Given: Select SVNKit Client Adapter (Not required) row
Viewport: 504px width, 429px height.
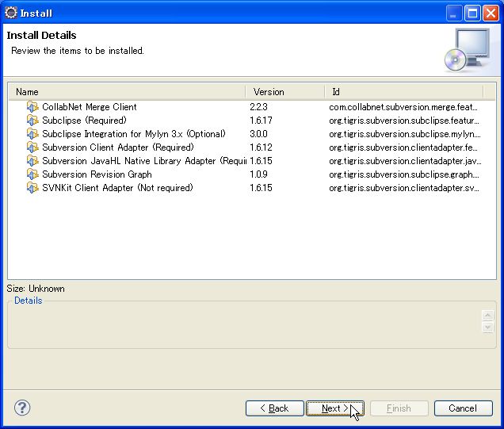Looking at the screenshot, I should point(252,188).
